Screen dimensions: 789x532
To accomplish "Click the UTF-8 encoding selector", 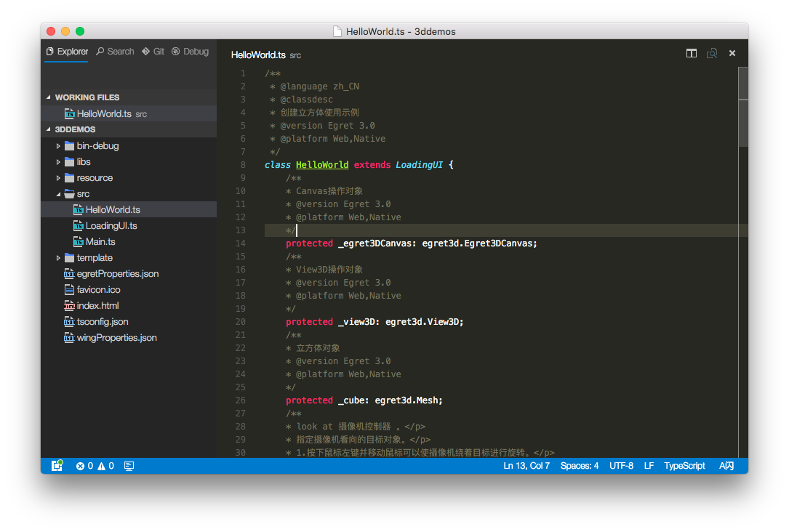I will point(621,466).
